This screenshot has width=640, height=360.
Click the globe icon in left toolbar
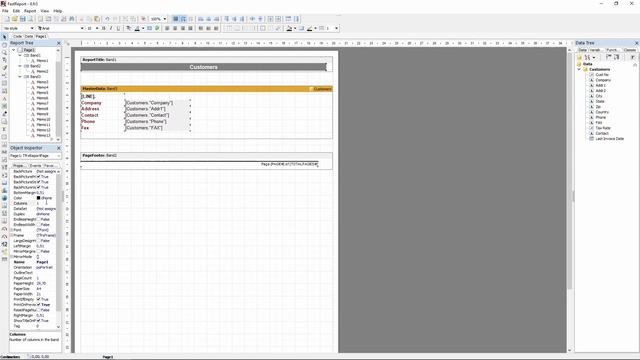click(x=4, y=198)
